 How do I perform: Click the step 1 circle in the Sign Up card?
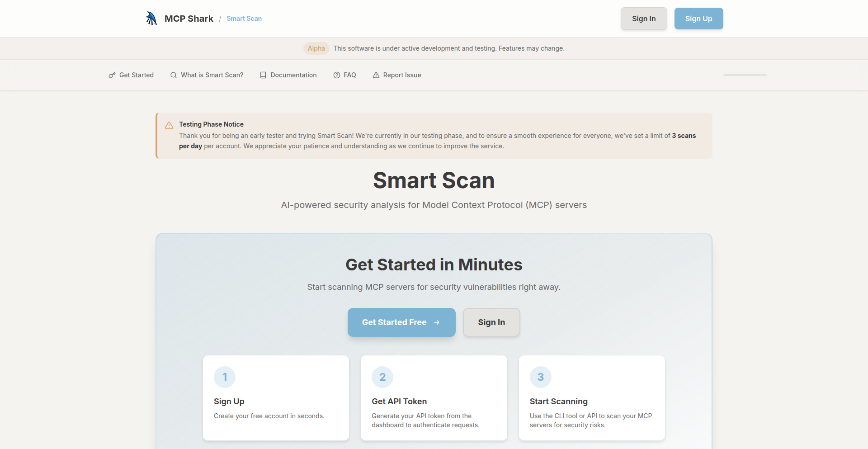point(225,377)
